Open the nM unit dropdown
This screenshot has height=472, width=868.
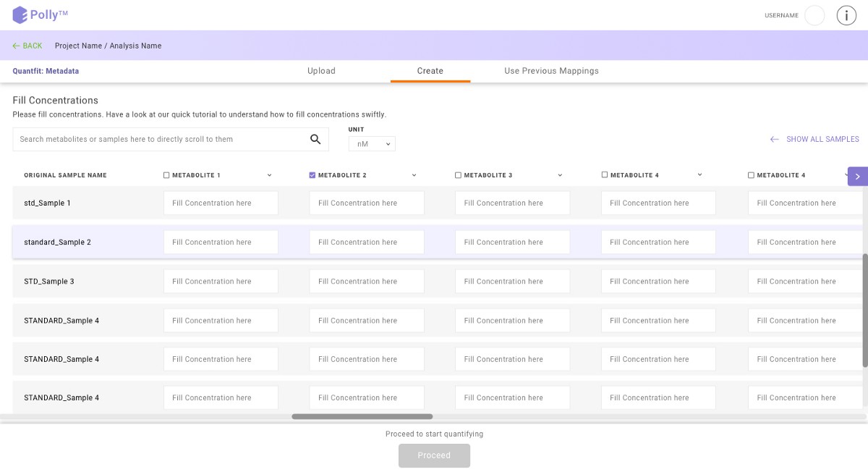(x=371, y=143)
